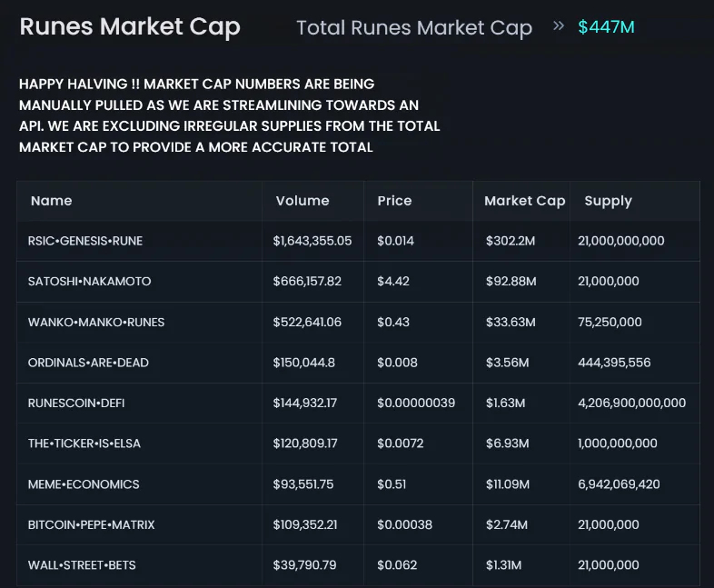Click price $0.00038
Image resolution: width=714 pixels, height=588 pixels.
[x=404, y=525]
